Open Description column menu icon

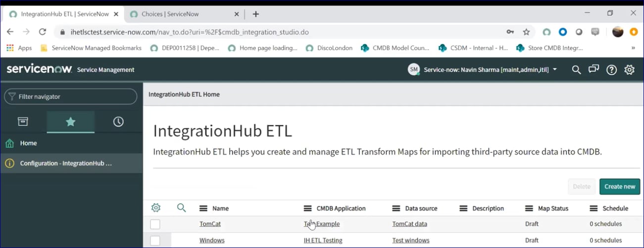(x=463, y=208)
